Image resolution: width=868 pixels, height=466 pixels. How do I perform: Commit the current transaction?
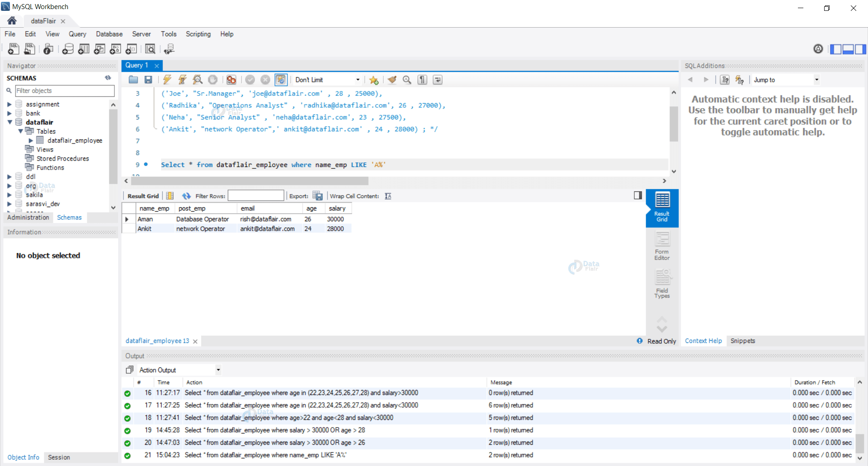pos(250,80)
